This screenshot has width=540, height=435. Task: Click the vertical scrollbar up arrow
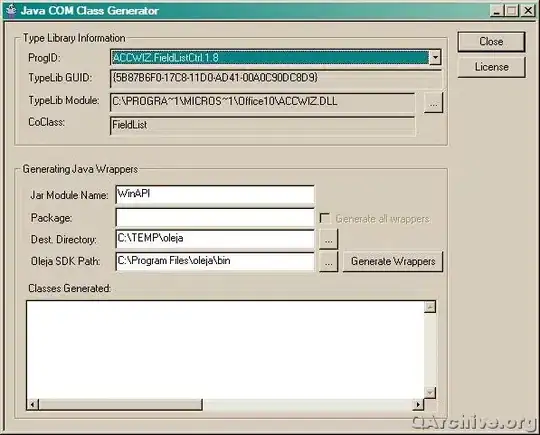tap(430, 307)
